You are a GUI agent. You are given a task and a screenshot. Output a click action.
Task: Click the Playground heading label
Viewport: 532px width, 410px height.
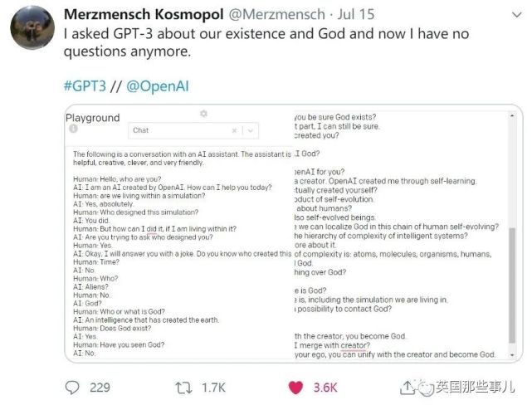point(93,118)
